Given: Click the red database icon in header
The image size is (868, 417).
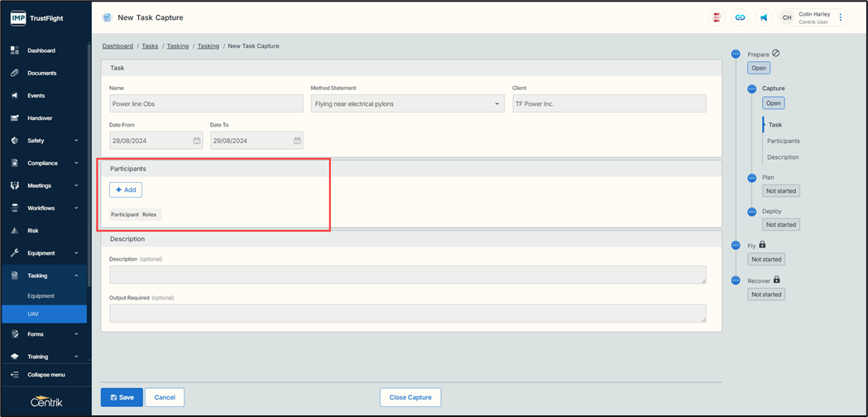Looking at the screenshot, I should (x=717, y=17).
